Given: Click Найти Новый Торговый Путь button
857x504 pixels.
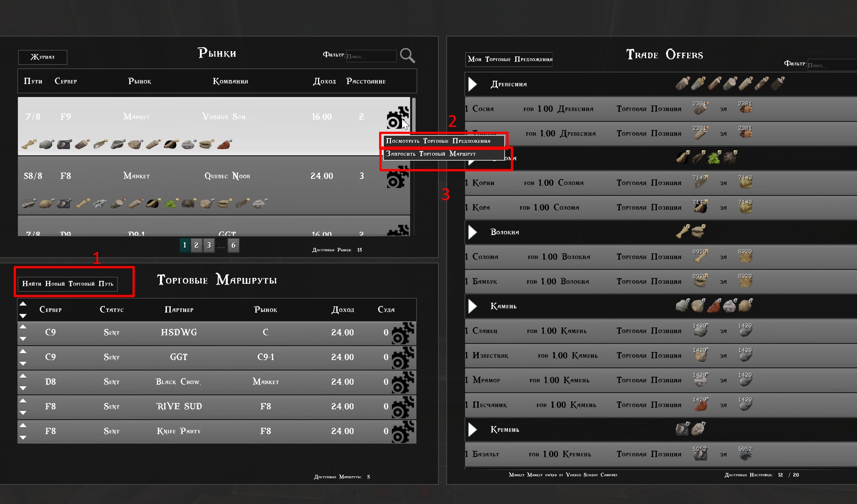Looking at the screenshot, I should [68, 284].
